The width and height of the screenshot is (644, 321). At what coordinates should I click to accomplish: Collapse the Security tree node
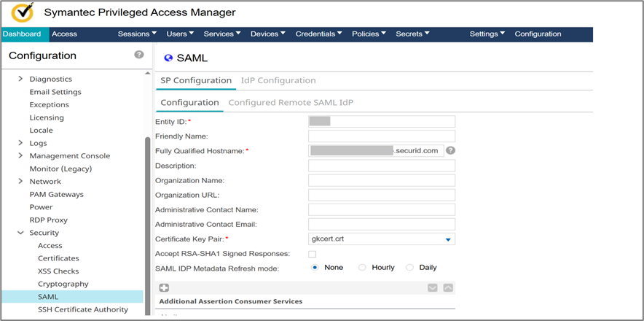pyautogui.click(x=20, y=233)
